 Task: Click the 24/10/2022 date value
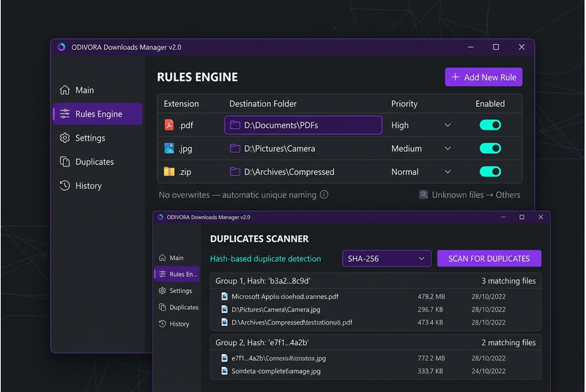tap(489, 371)
